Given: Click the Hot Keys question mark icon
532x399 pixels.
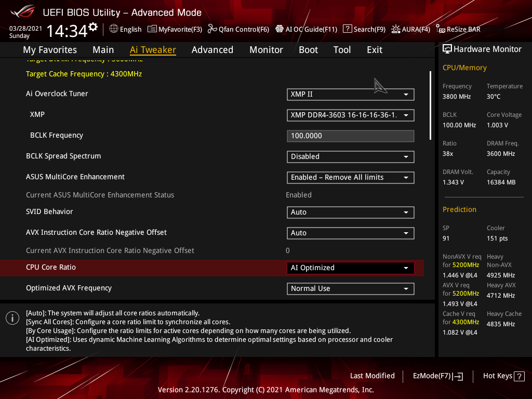Looking at the screenshot, I should point(519,376).
